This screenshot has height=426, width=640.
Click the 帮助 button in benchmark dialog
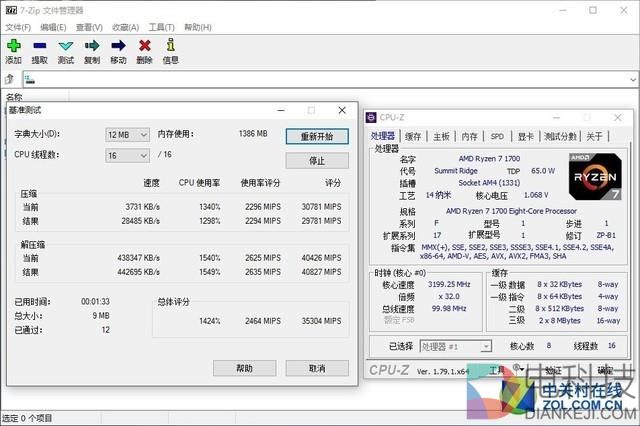click(x=244, y=368)
